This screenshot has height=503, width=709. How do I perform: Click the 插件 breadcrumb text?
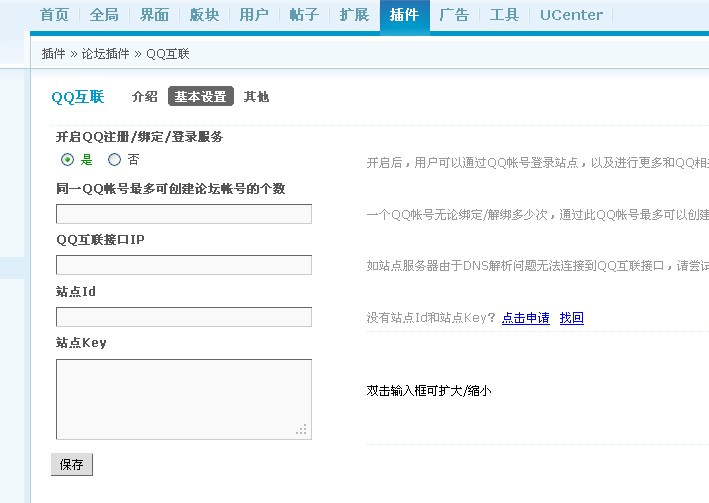coord(54,54)
